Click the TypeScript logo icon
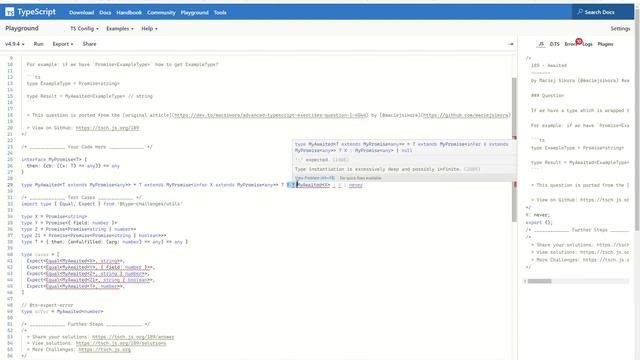 coord(9,12)
